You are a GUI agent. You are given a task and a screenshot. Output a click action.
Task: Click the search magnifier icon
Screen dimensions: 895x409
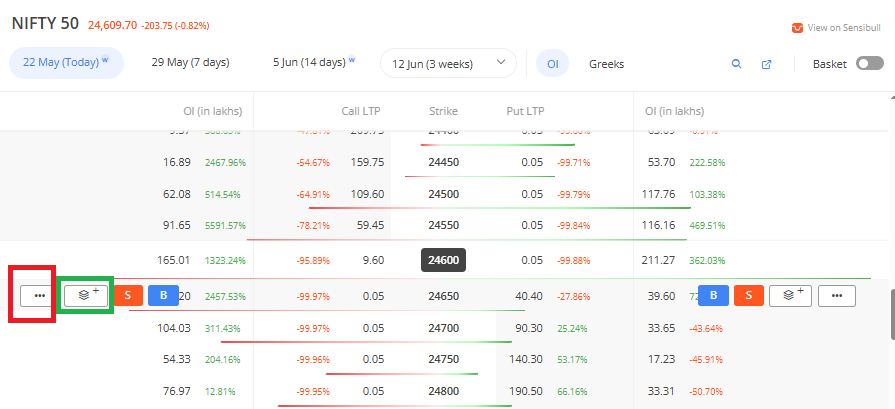pyautogui.click(x=736, y=64)
